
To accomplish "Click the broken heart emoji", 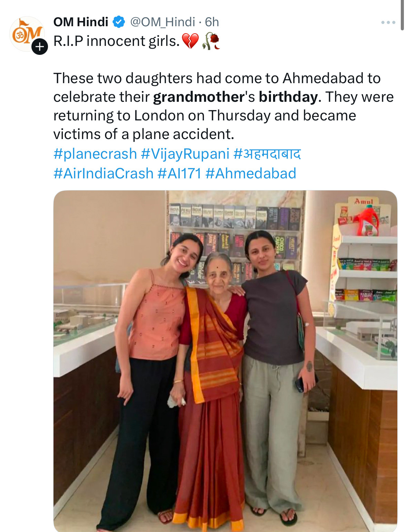I will 190,41.
